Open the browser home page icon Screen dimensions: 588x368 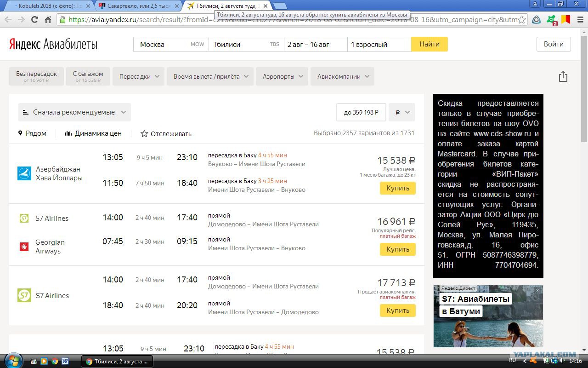click(48, 19)
